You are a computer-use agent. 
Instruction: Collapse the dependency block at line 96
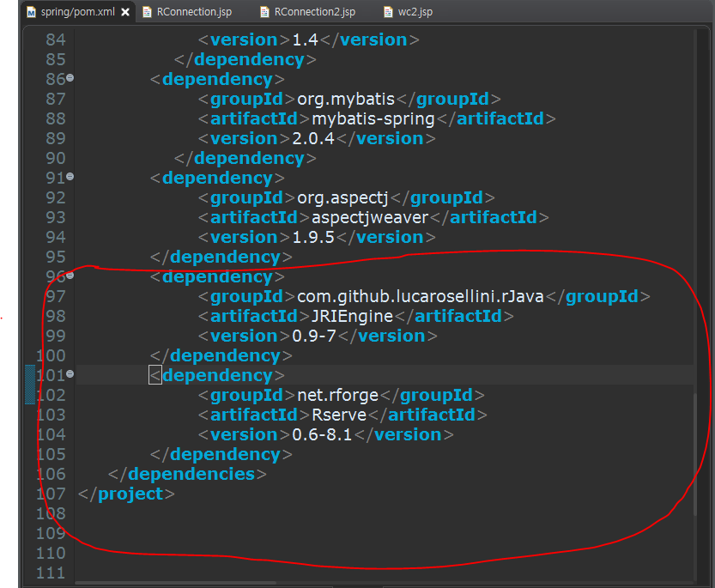[x=70, y=275]
